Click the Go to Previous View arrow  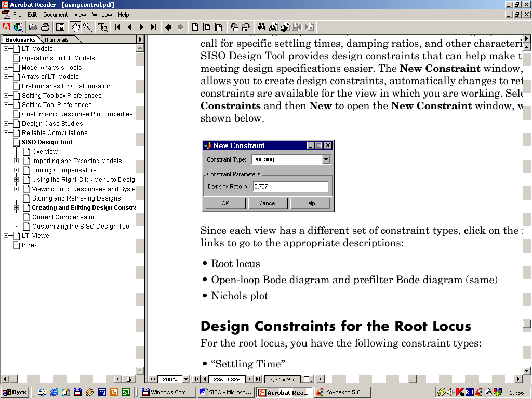[x=168, y=27]
